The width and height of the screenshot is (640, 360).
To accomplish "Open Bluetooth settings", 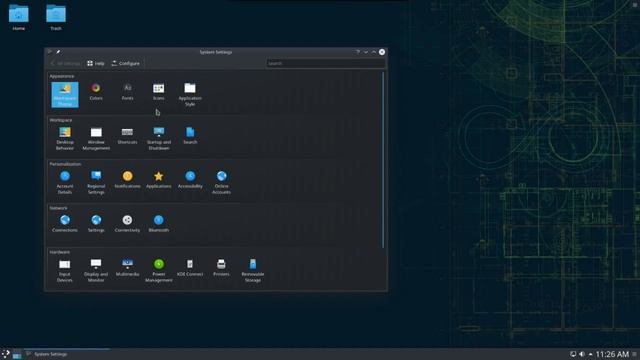I will (159, 224).
